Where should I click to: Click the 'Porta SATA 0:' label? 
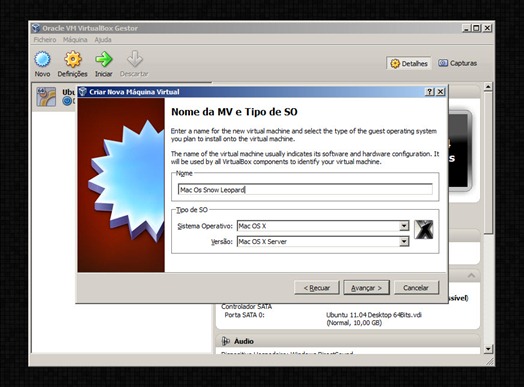click(x=244, y=315)
